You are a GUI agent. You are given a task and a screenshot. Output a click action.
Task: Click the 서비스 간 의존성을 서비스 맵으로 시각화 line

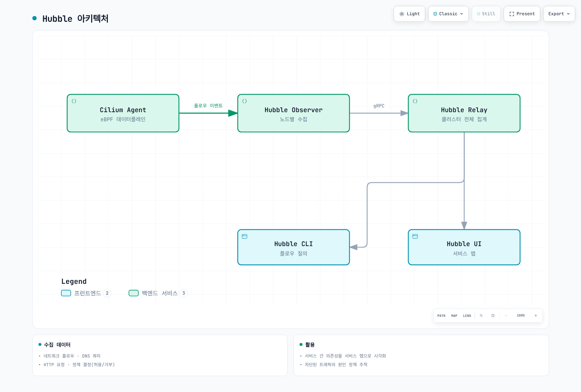(x=345, y=356)
